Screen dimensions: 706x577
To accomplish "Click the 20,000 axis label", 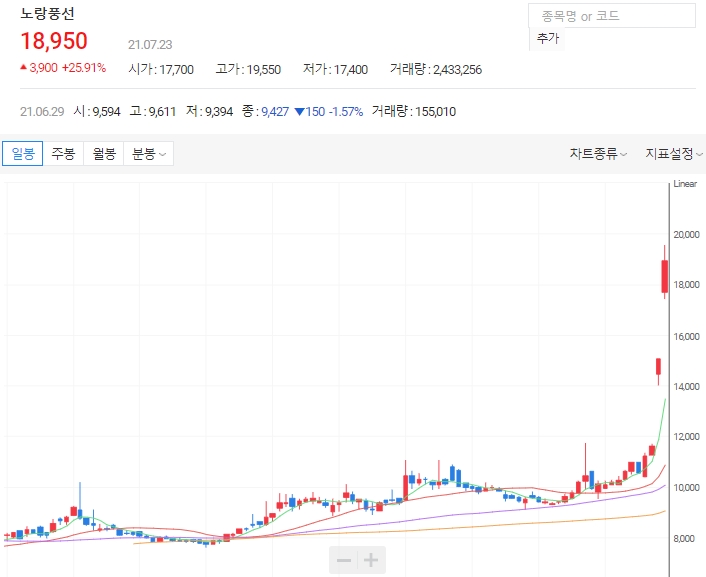I will click(686, 234).
